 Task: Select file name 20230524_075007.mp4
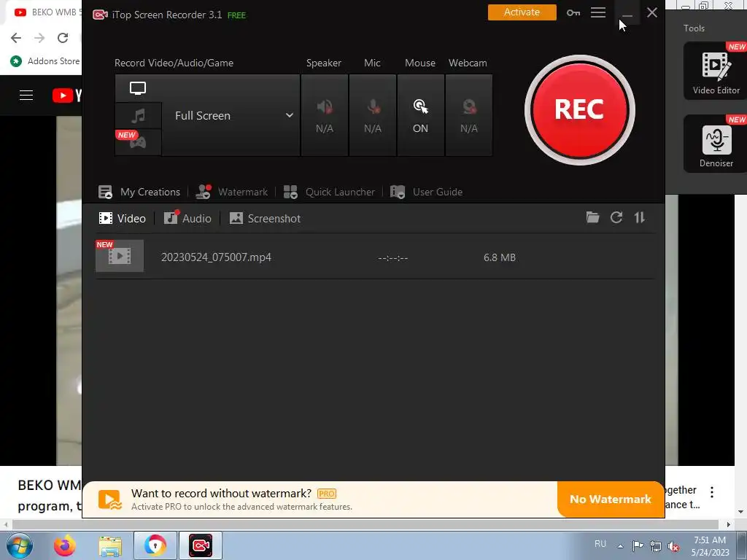(216, 257)
